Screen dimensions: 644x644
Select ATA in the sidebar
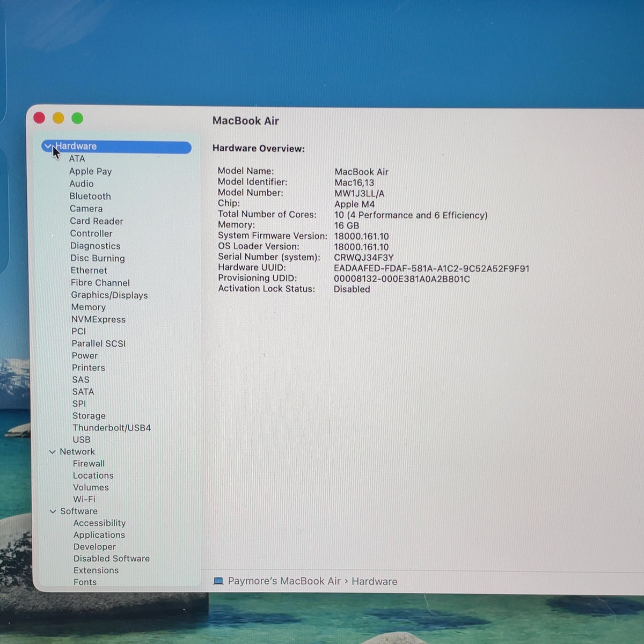tap(77, 159)
